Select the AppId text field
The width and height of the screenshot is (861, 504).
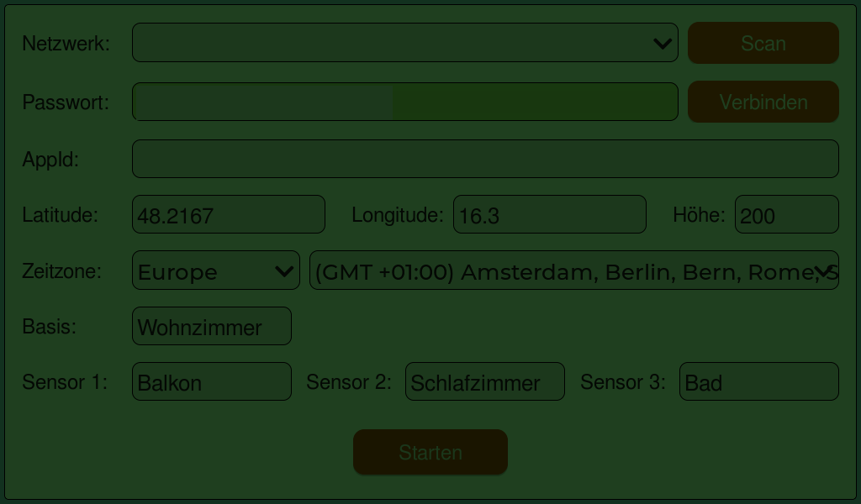coord(485,159)
